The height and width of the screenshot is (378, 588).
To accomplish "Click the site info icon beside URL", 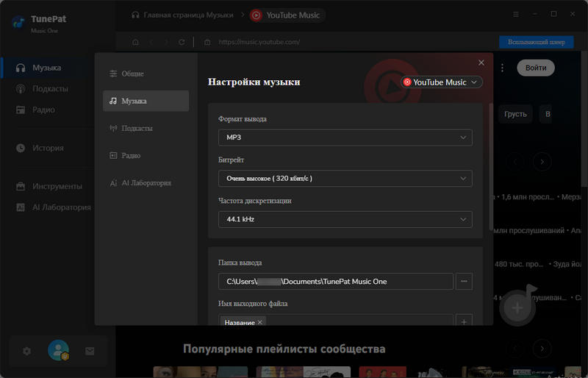I will point(207,42).
